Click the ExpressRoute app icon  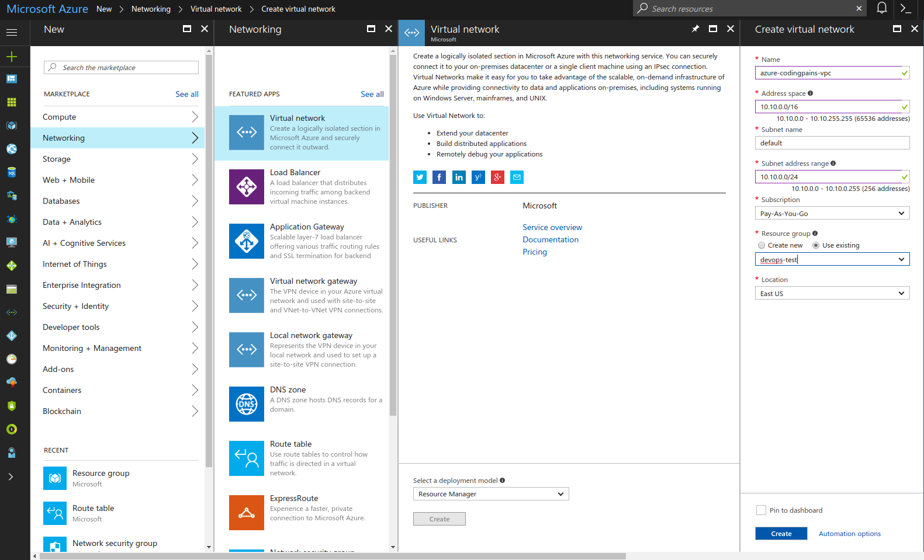247,513
